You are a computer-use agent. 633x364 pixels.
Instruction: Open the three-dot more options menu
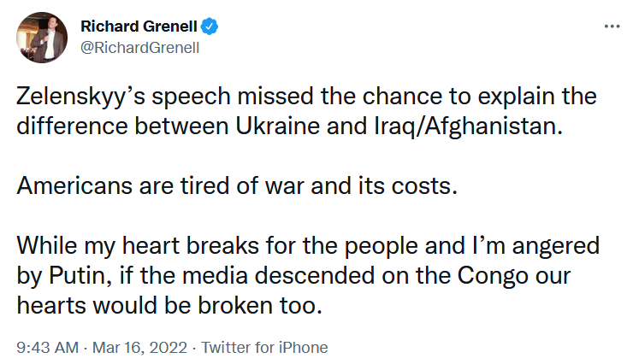coord(612,26)
